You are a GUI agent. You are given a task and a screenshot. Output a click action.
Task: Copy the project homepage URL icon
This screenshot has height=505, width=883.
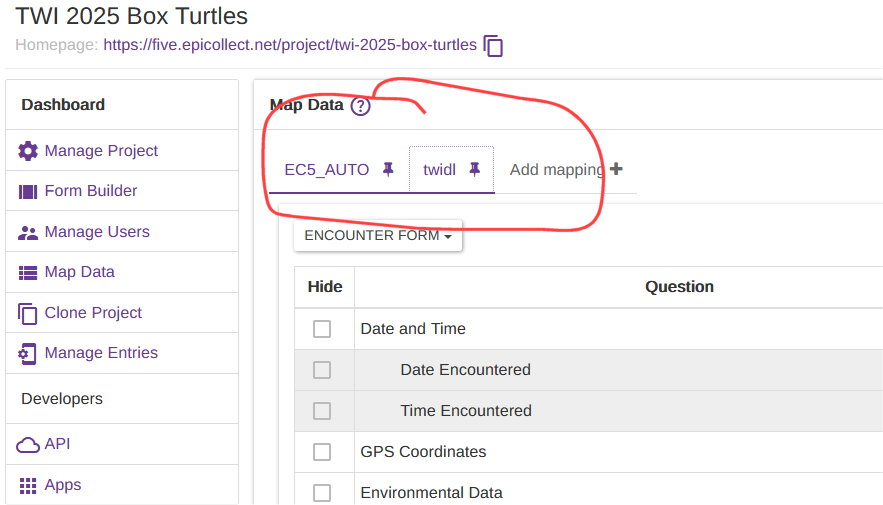[493, 46]
